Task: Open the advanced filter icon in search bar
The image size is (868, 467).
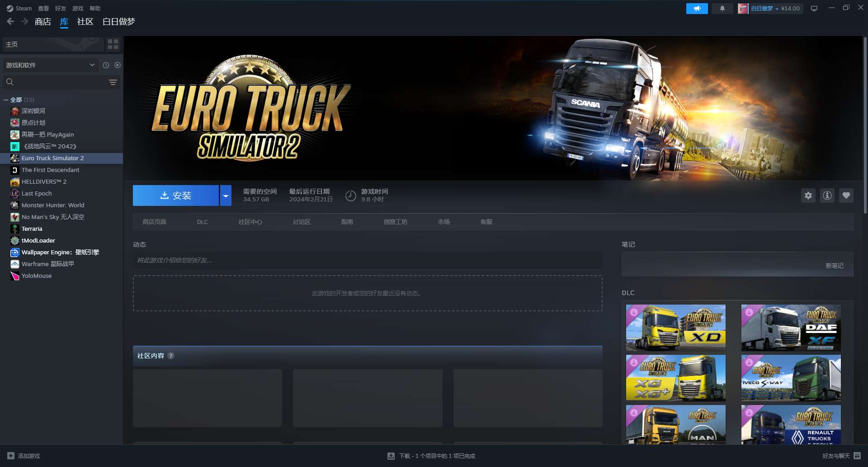Action: (113, 82)
